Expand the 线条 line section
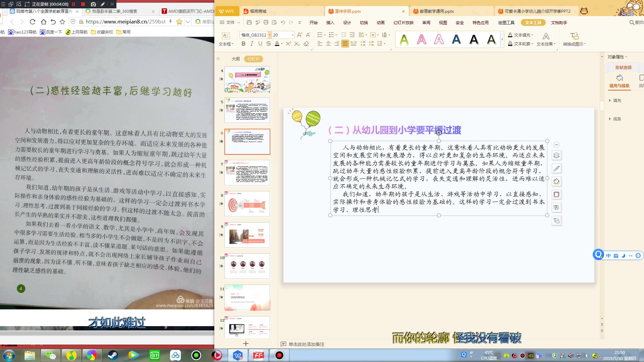The width and height of the screenshot is (644, 362). click(x=615, y=119)
